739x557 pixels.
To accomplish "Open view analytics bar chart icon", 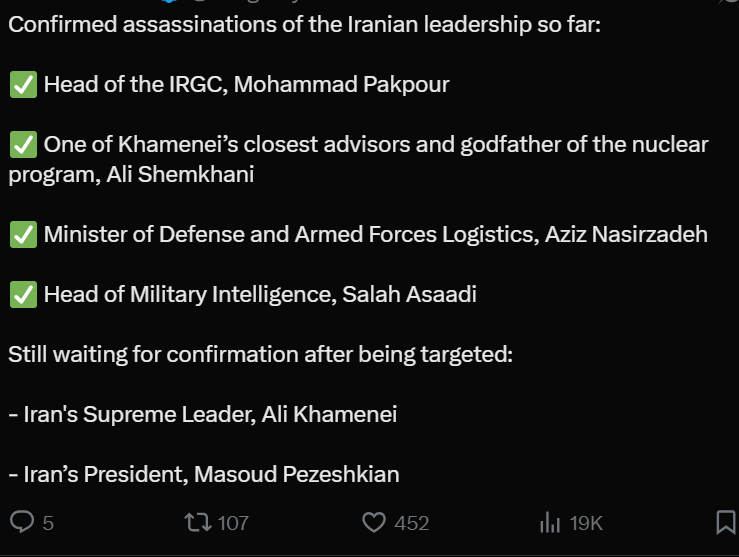I will pyautogui.click(x=549, y=522).
